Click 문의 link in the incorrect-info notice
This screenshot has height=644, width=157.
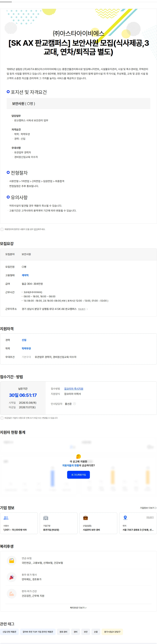(35, 229)
